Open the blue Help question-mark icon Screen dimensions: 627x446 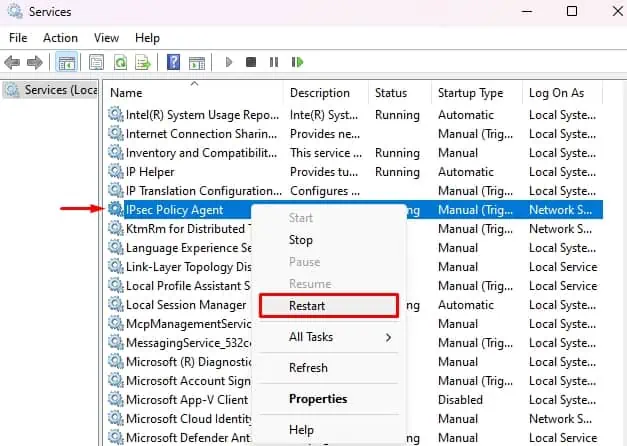tap(173, 62)
